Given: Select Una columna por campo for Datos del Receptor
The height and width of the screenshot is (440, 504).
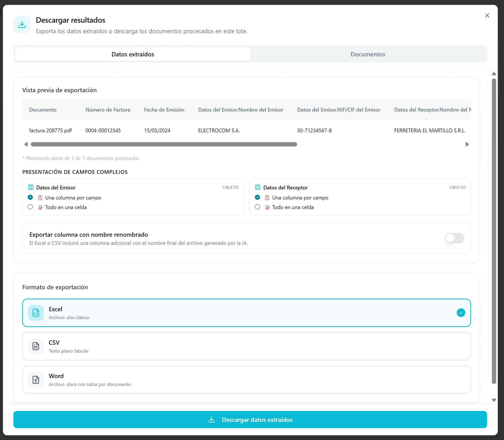Looking at the screenshot, I should pyautogui.click(x=257, y=197).
